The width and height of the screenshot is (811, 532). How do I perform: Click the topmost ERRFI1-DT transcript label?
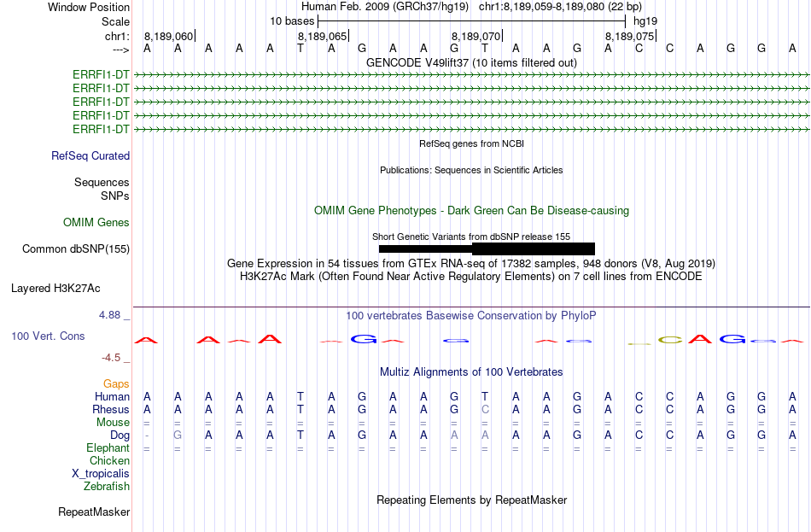coord(101,74)
